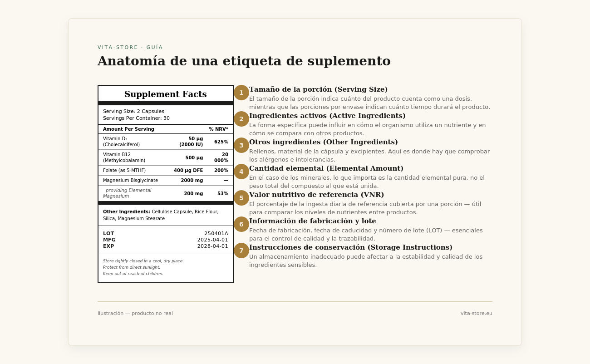The width and height of the screenshot is (590, 364).
Task: Click the EXP label
Action: 108,246
